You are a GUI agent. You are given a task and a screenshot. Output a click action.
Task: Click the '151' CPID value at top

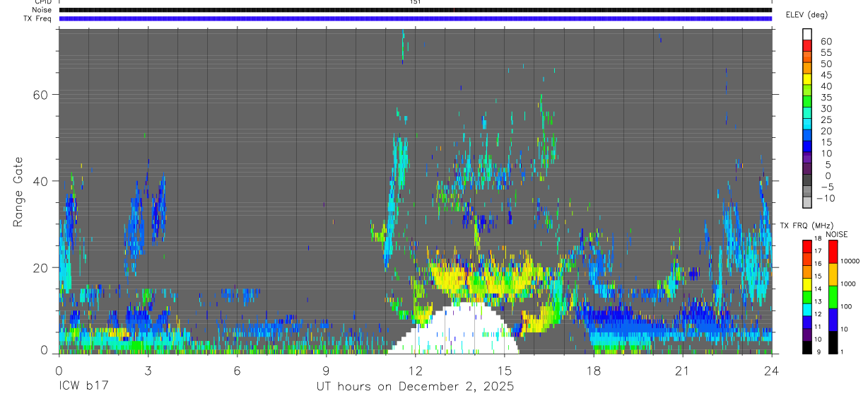(415, 2)
